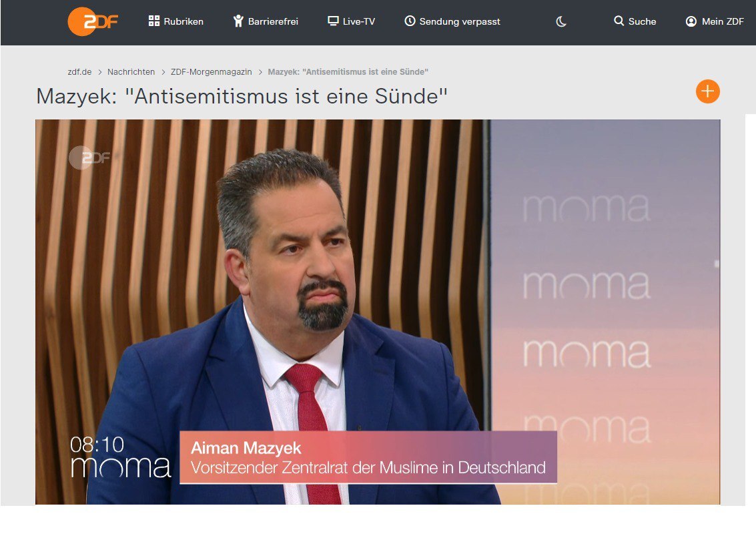Click the Mazyek headline title
This screenshot has height=560, width=756.
[x=242, y=96]
